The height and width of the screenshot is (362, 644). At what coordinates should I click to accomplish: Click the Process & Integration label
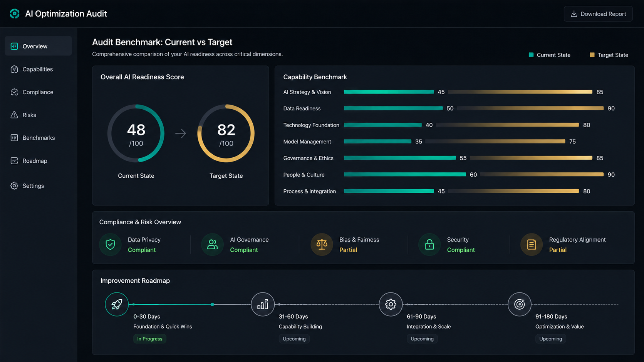pos(310,191)
